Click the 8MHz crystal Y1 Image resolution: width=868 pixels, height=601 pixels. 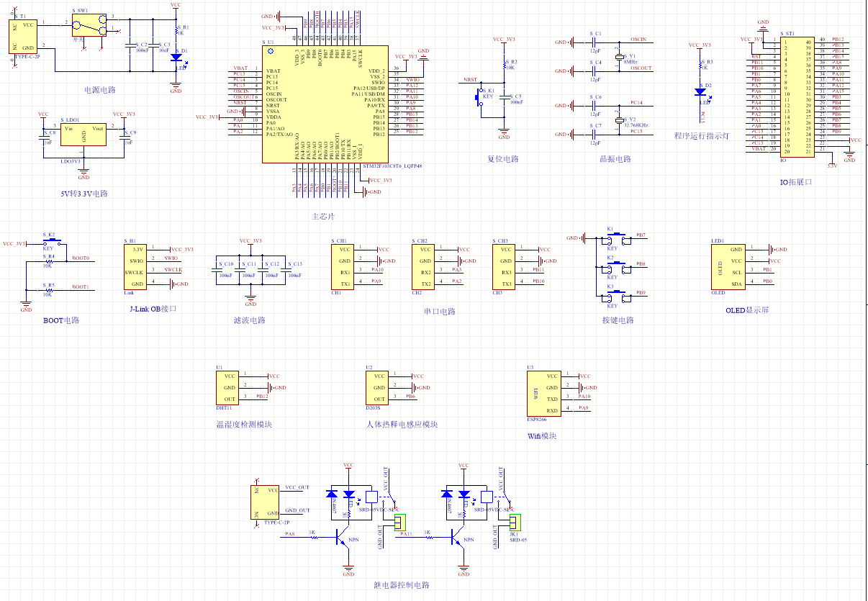pos(618,57)
